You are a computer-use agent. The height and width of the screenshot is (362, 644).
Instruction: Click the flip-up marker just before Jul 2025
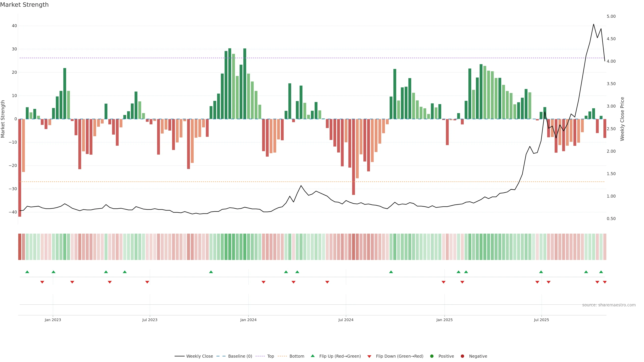coord(541,272)
